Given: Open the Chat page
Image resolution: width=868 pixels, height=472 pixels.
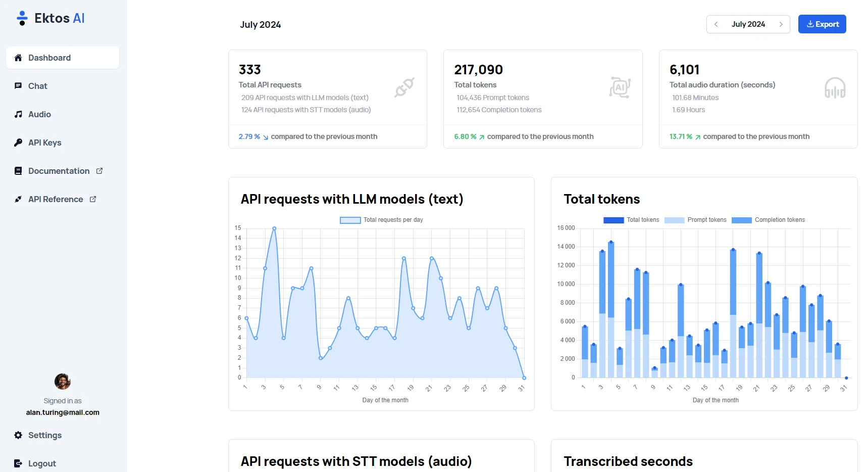Looking at the screenshot, I should pos(63,86).
